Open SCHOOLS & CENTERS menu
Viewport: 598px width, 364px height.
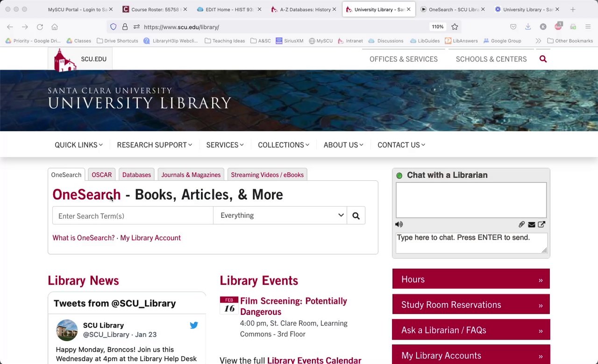tap(491, 59)
